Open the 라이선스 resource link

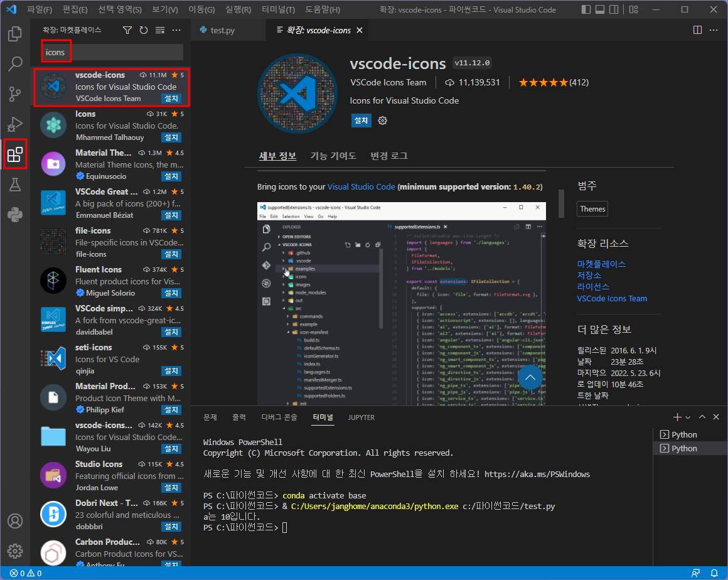point(593,287)
